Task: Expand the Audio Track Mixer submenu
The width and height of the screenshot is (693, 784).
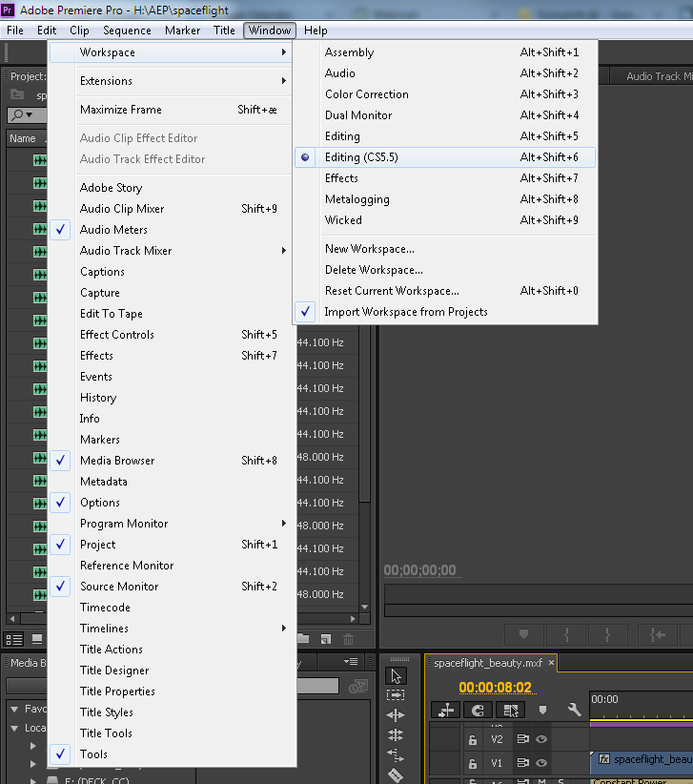Action: pos(170,251)
